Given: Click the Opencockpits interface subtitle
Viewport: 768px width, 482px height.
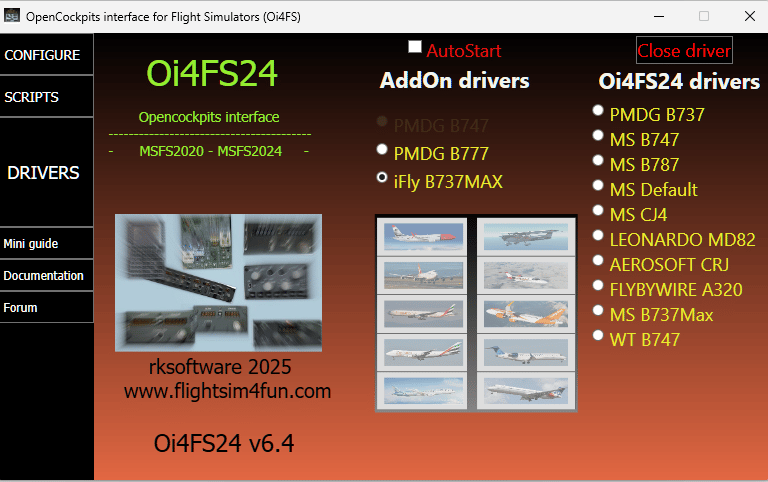Looking at the screenshot, I should [x=209, y=117].
